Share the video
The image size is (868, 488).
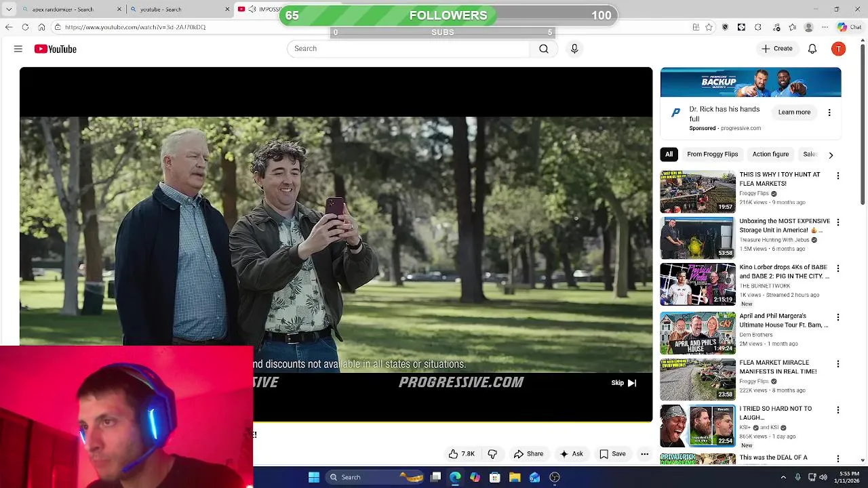(x=528, y=454)
